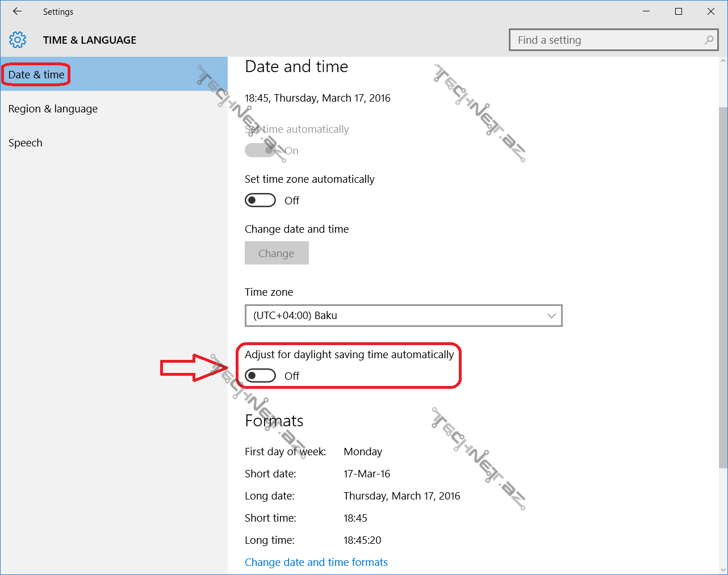Maximize the Settings window
Viewport: 728px width, 575px height.
click(679, 11)
